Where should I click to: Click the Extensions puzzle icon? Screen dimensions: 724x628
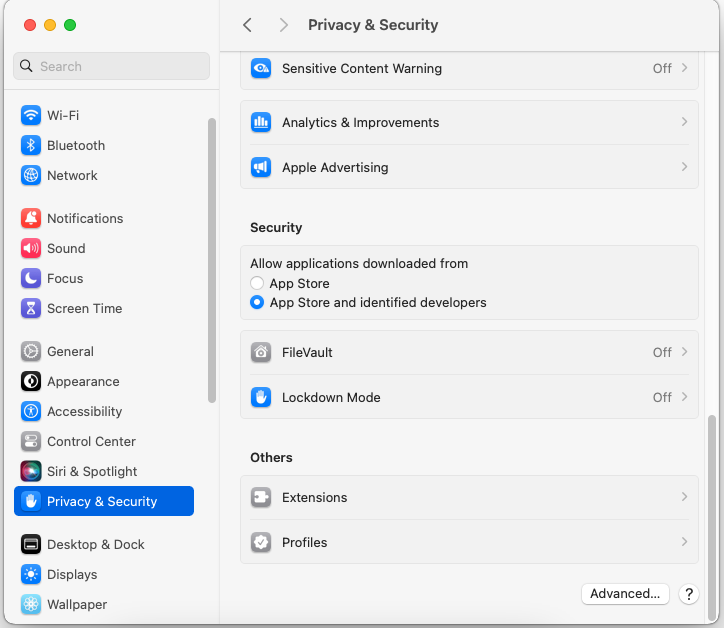coord(261,497)
